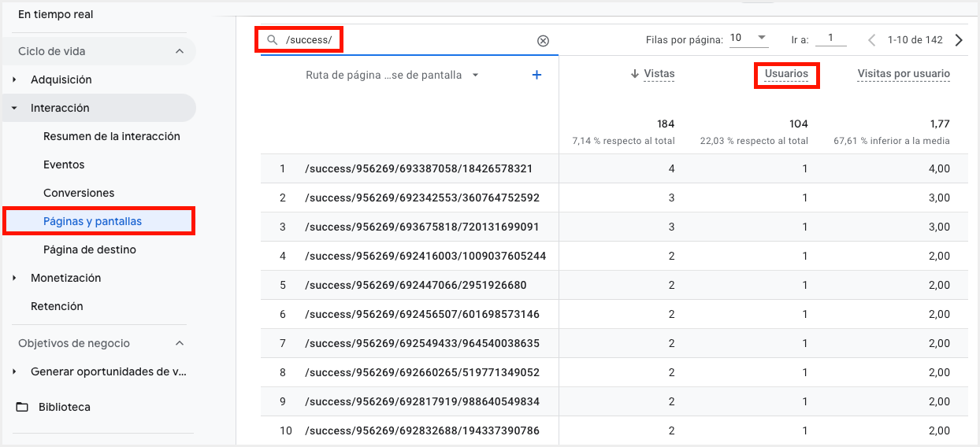Collapse the Ciclo de vida section

(x=180, y=51)
